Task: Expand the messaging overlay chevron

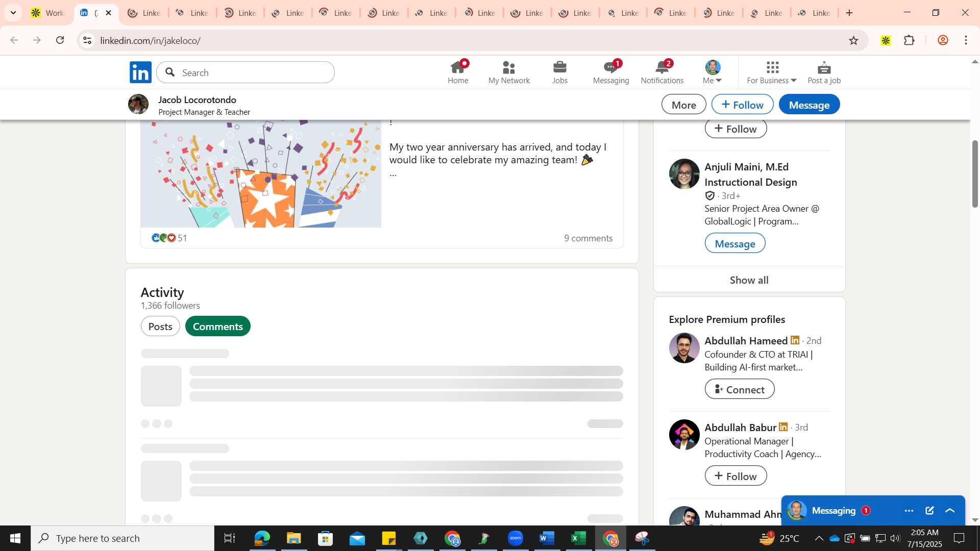Action: tap(950, 511)
